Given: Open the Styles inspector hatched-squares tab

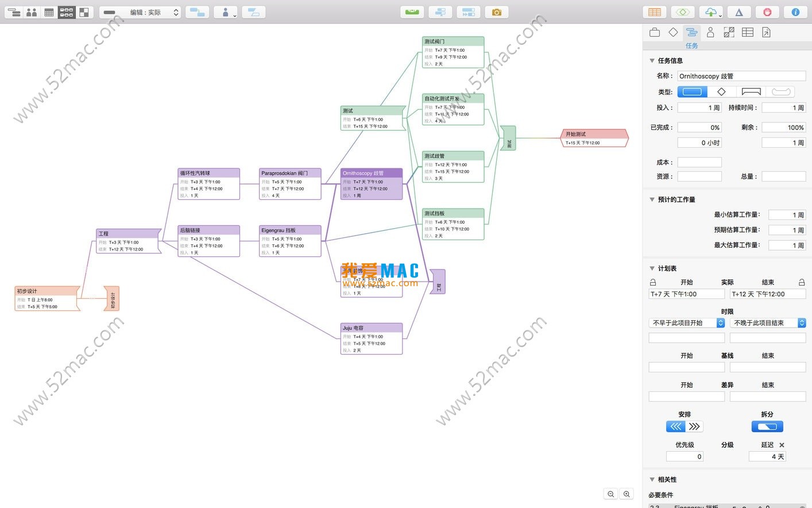Looking at the screenshot, I should pos(729,33).
